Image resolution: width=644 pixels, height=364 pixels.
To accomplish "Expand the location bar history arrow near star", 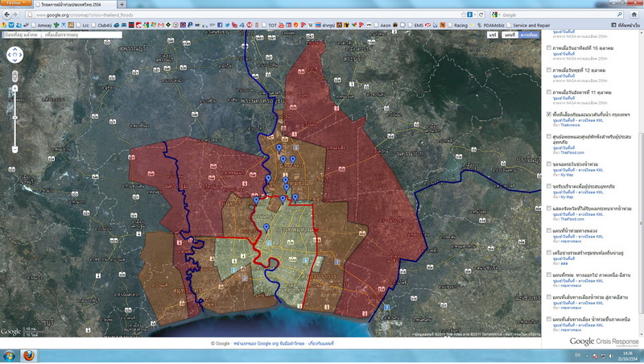I will pos(475,14).
